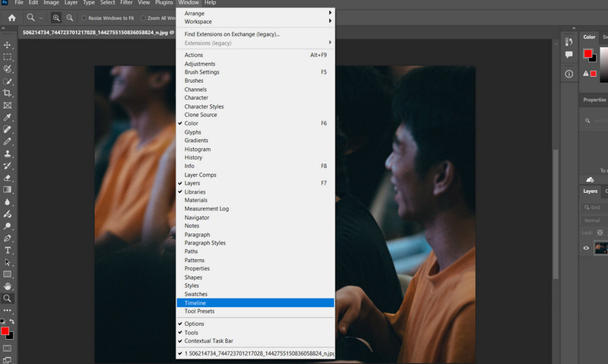Click foreground color in Color panel
Image resolution: width=608 pixels, height=364 pixels.
(x=587, y=53)
